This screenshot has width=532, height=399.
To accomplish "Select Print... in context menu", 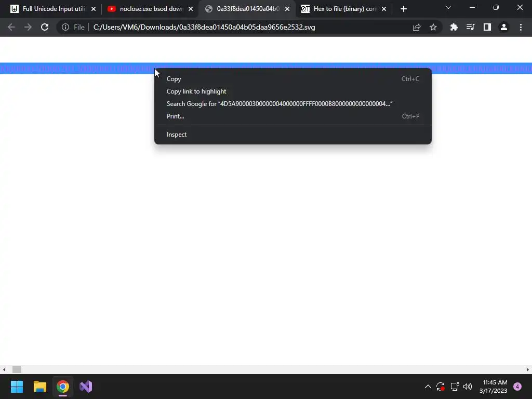I will pyautogui.click(x=293, y=116).
